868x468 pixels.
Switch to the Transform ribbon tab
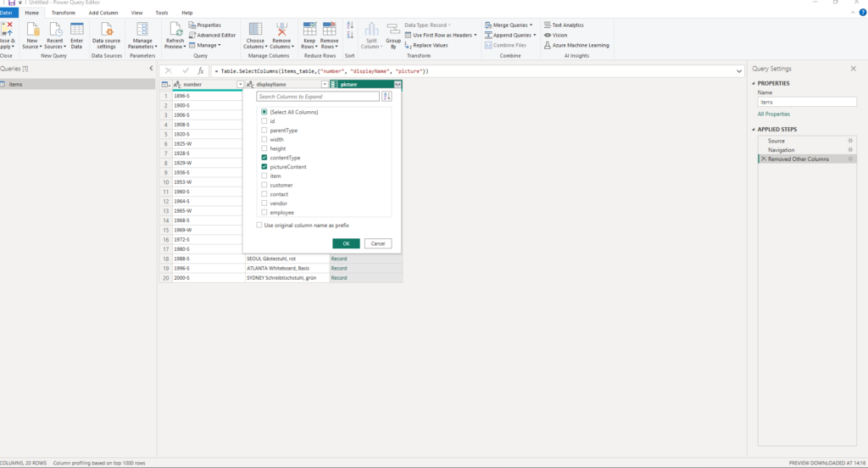[x=63, y=13]
